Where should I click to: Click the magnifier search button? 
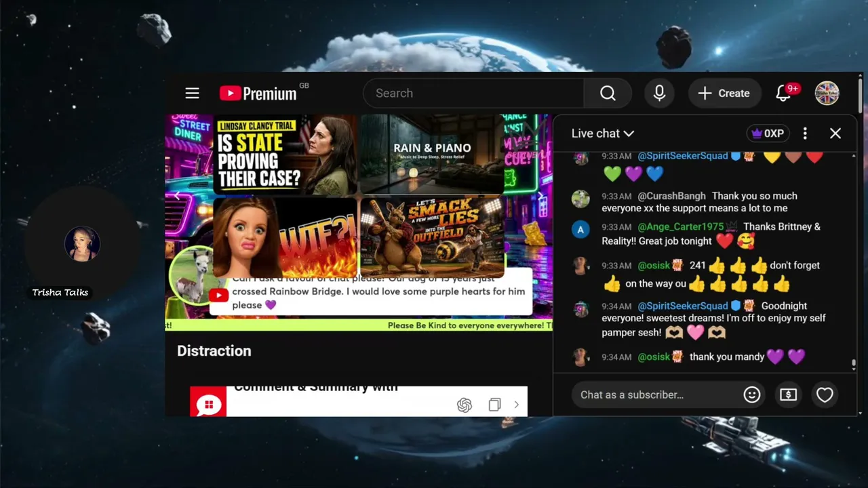(x=608, y=94)
